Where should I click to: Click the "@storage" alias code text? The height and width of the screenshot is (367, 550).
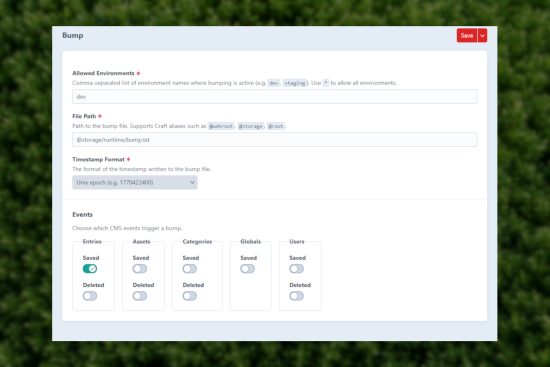[250, 126]
